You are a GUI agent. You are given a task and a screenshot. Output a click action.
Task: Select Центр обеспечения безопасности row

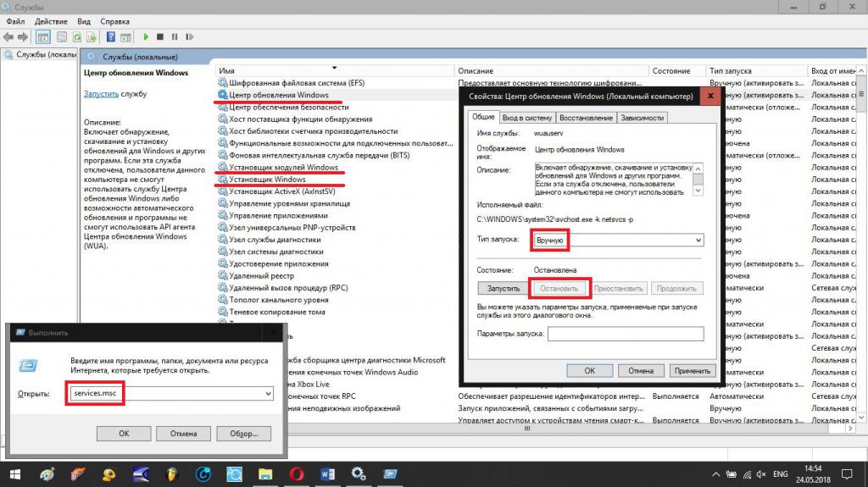pyautogui.click(x=288, y=108)
